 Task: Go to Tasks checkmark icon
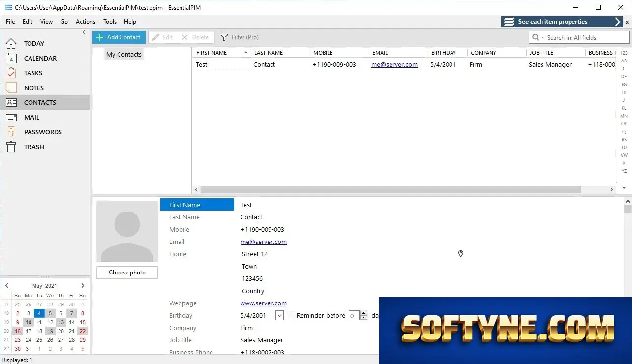click(11, 73)
